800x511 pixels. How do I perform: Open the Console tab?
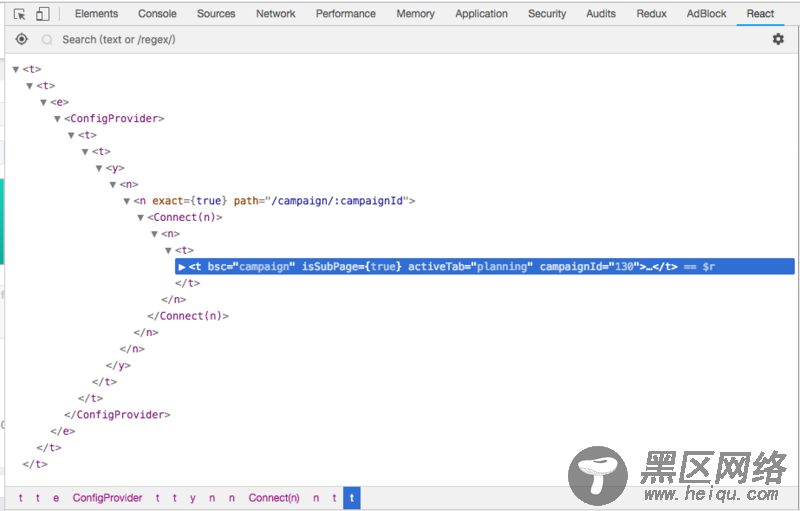tap(157, 14)
